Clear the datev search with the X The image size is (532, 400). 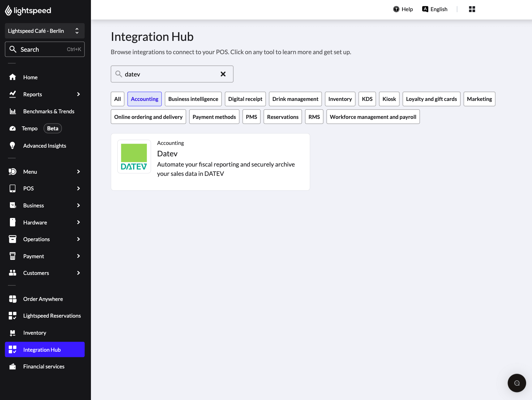coord(223,74)
